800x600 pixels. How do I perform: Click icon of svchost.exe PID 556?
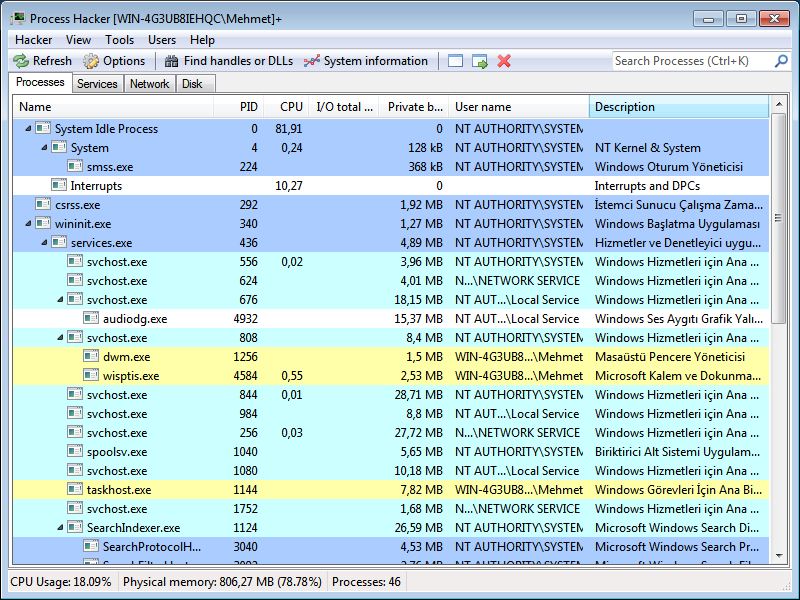click(75, 261)
